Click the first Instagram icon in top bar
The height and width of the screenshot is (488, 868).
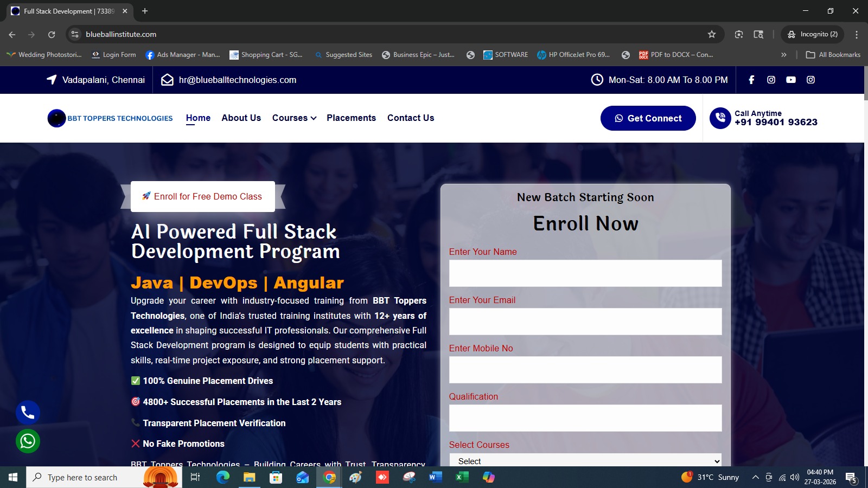click(x=771, y=80)
